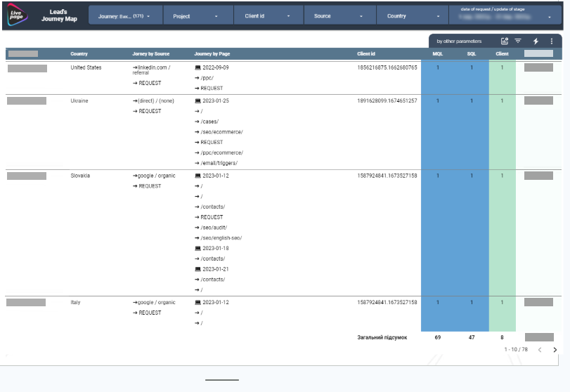Open the Source filter dropdown
This screenshot has height=392, width=570.
click(x=340, y=16)
